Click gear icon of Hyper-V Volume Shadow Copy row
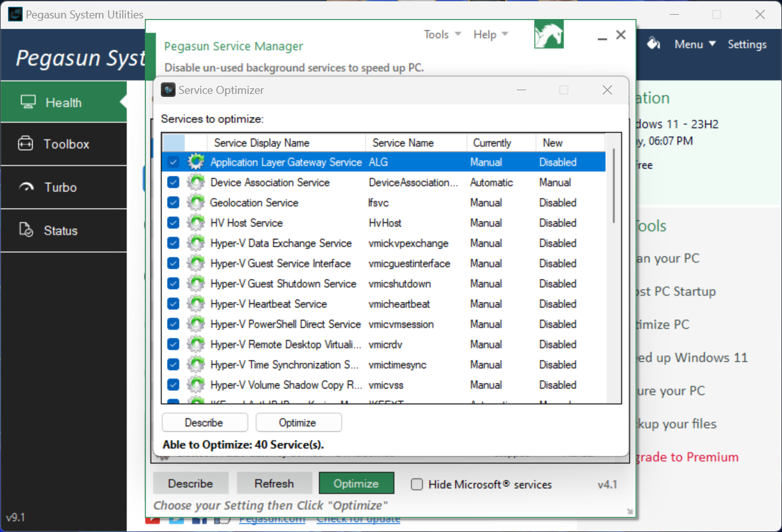This screenshot has width=782, height=532. pos(196,385)
